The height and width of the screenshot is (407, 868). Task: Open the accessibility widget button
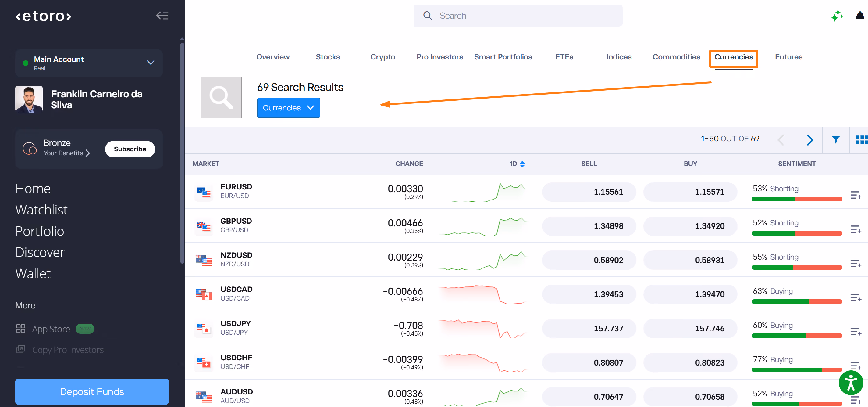pos(851,383)
